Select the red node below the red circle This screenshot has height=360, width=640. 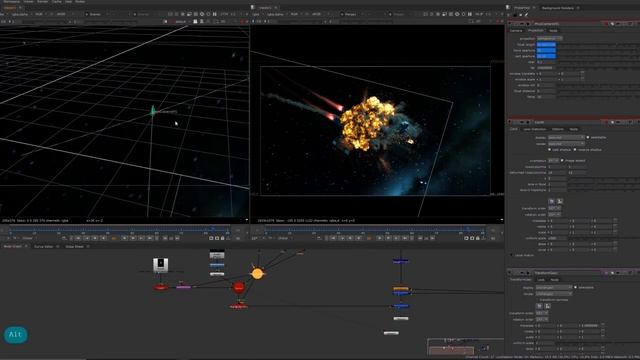click(x=238, y=306)
